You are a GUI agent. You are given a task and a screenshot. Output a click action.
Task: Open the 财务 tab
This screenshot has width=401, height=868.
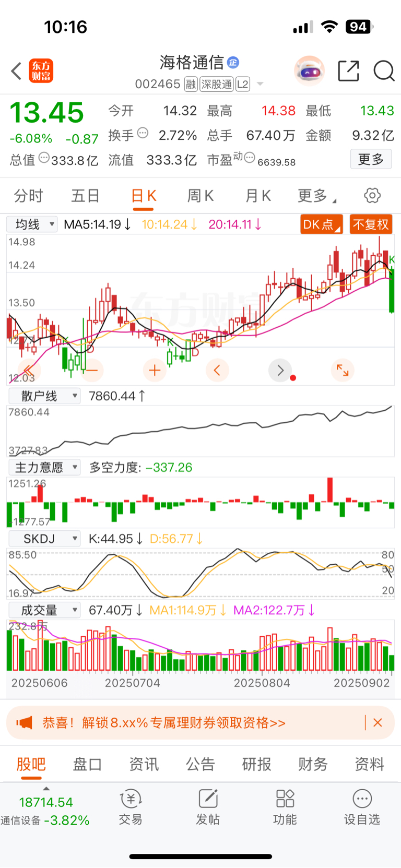tap(313, 764)
